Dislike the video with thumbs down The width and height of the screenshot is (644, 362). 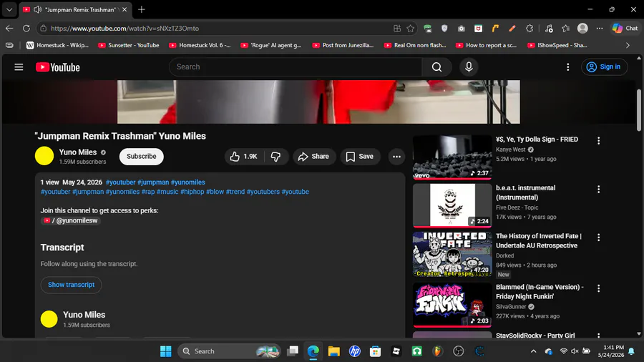[x=276, y=157]
